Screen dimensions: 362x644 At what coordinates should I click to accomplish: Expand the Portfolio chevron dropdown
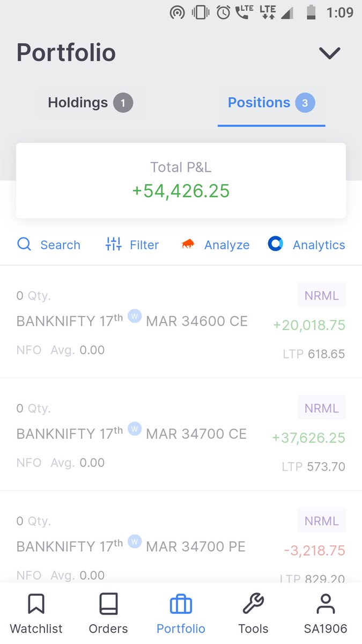330,53
